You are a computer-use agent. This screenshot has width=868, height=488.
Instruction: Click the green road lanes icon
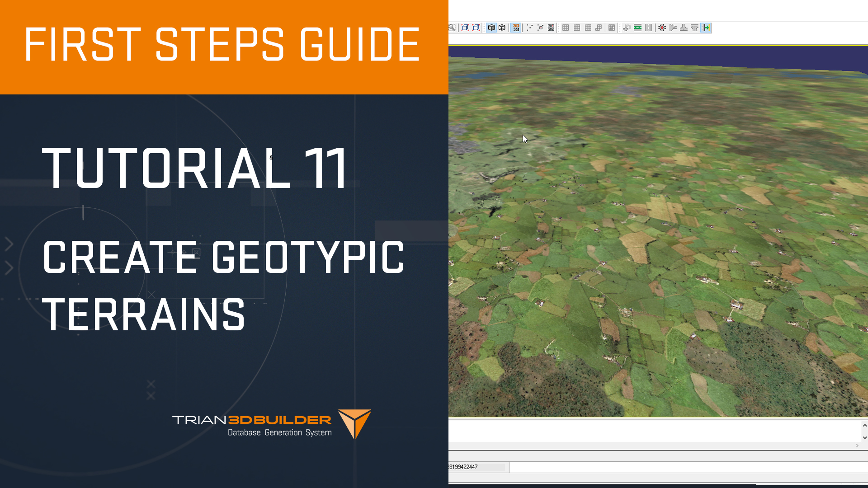(637, 28)
